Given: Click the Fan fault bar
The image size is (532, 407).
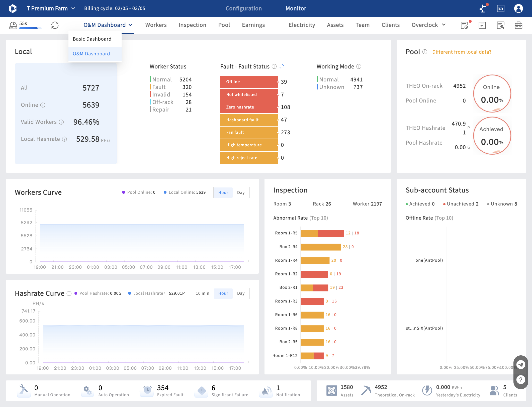Looking at the screenshot, I should 249,132.
